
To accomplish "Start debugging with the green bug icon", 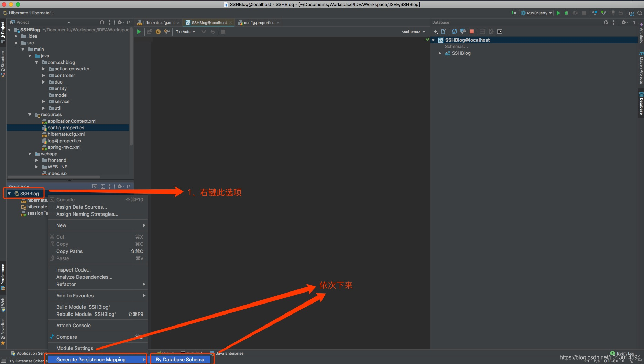I will click(x=567, y=13).
